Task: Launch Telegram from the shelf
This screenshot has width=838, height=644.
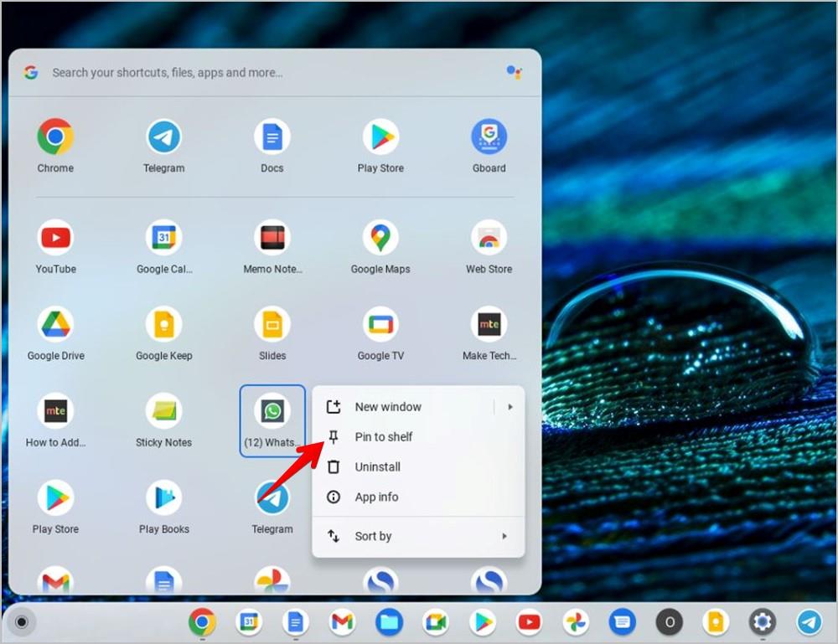Action: click(810, 622)
